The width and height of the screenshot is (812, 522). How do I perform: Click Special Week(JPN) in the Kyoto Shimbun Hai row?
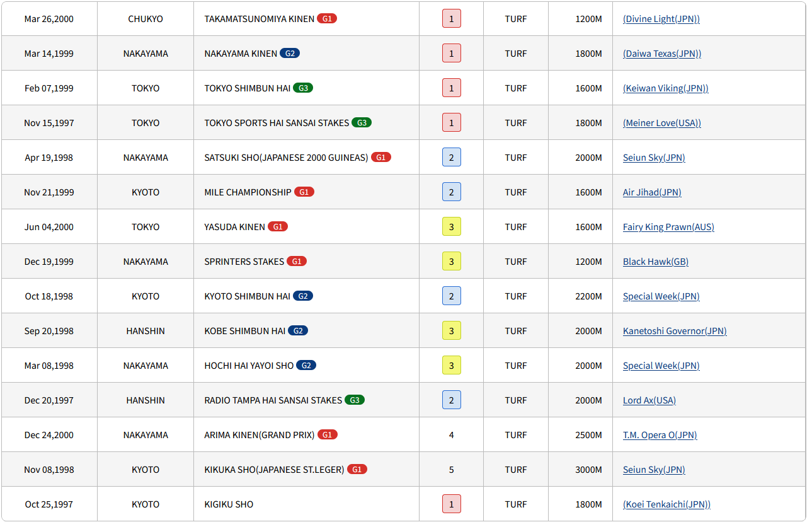click(x=661, y=296)
